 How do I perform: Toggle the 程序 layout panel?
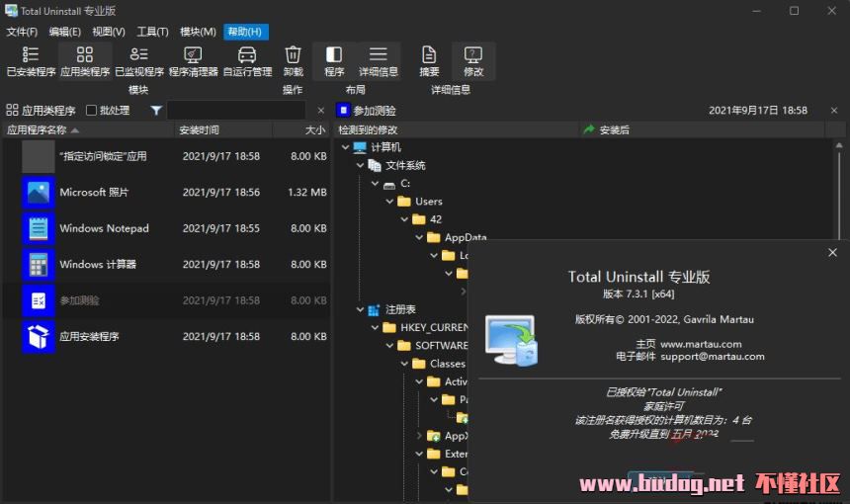tap(334, 61)
